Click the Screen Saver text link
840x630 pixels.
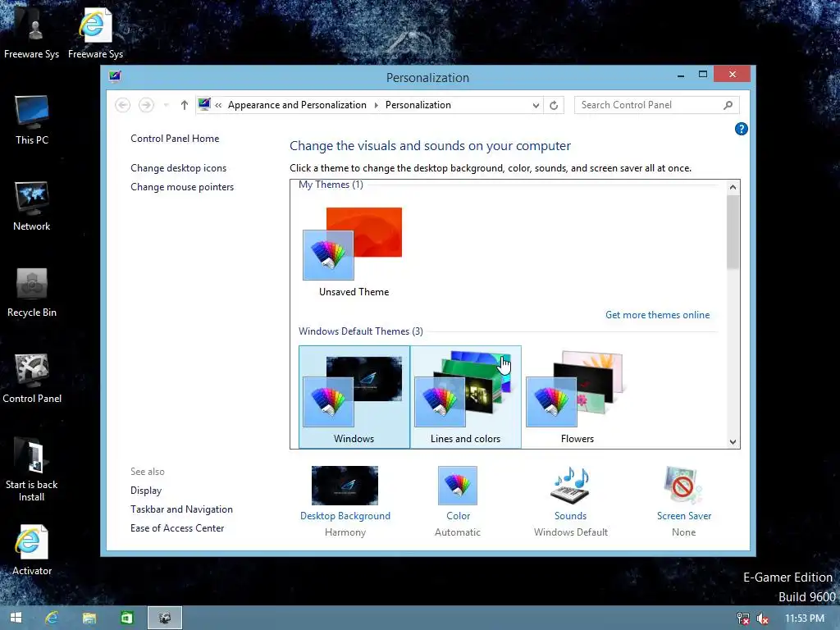click(x=684, y=516)
